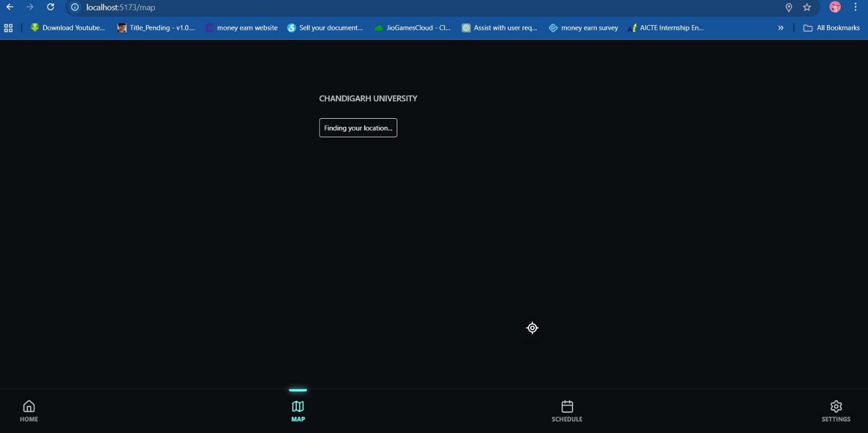The width and height of the screenshot is (868, 433).
Task: Click the browser forward arrow
Action: click(30, 7)
